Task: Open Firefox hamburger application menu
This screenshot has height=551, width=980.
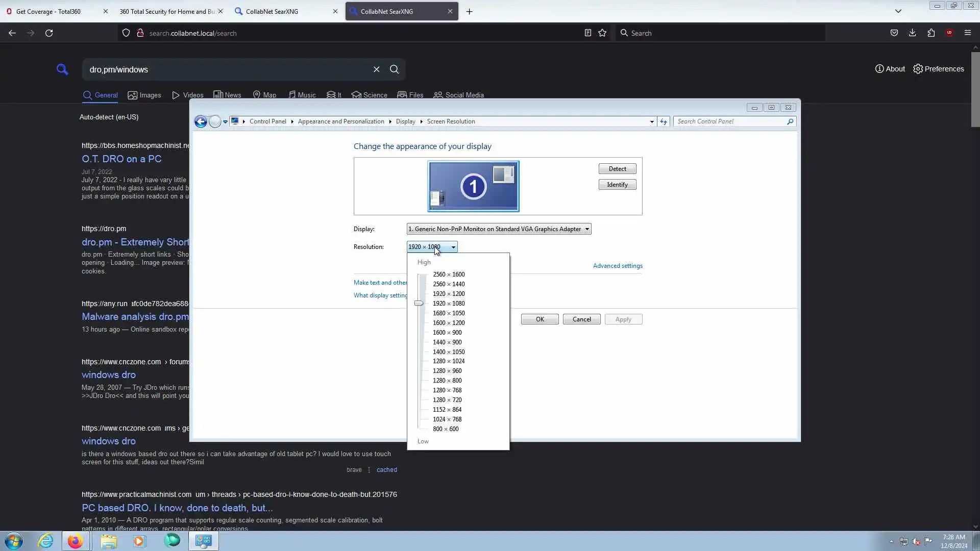Action: click(x=967, y=33)
